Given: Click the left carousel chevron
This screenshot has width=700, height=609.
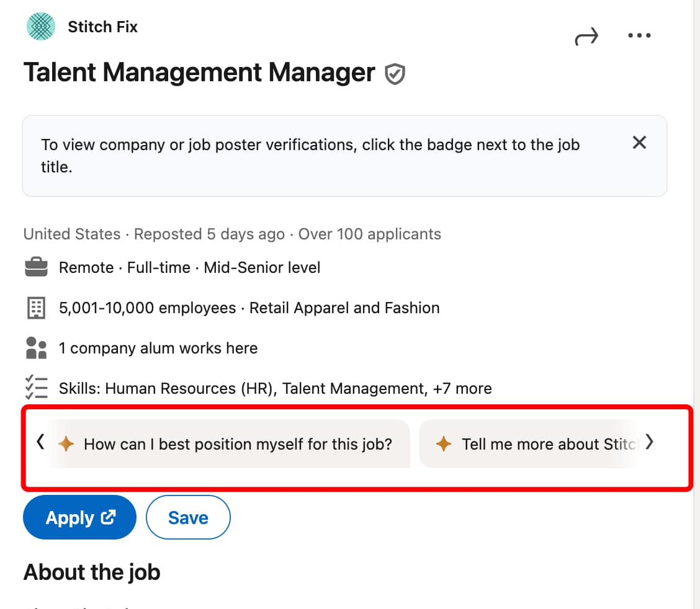Looking at the screenshot, I should tap(39, 442).
